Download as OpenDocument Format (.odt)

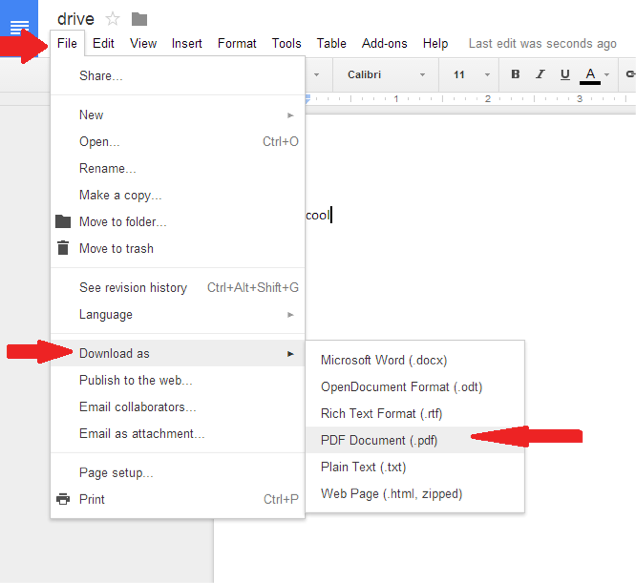(x=415, y=387)
